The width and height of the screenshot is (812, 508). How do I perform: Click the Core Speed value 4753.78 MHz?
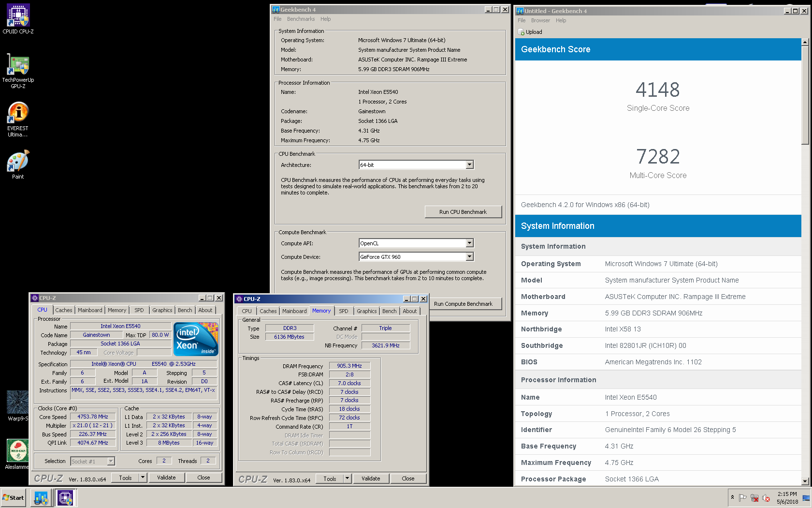(93, 417)
